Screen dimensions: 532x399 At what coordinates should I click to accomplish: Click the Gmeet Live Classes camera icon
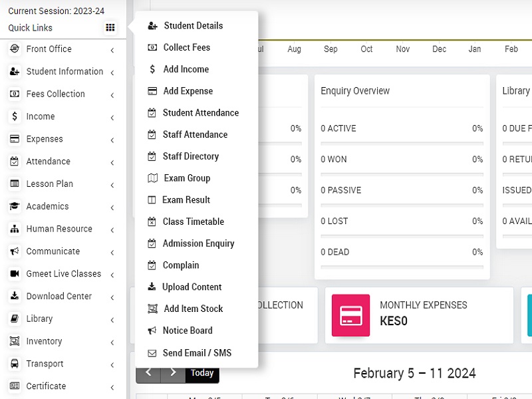(x=14, y=274)
